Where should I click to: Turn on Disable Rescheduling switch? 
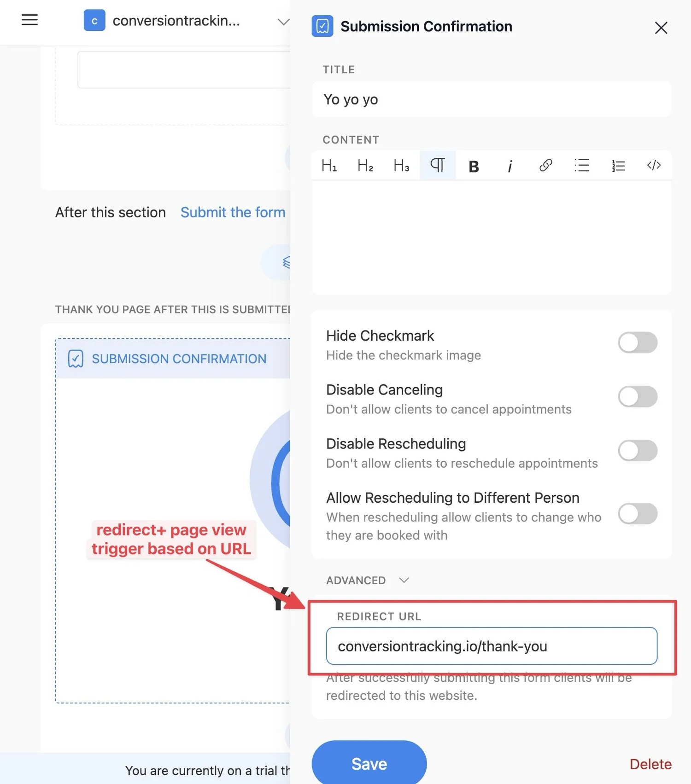point(637,450)
